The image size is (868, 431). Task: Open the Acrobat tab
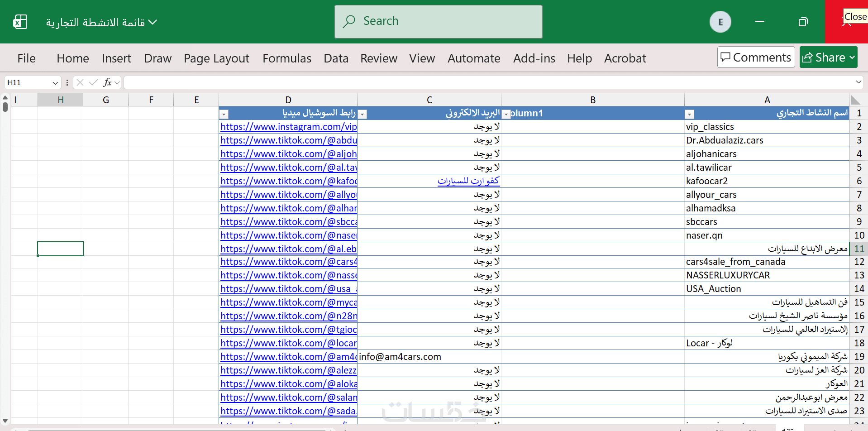pos(625,58)
